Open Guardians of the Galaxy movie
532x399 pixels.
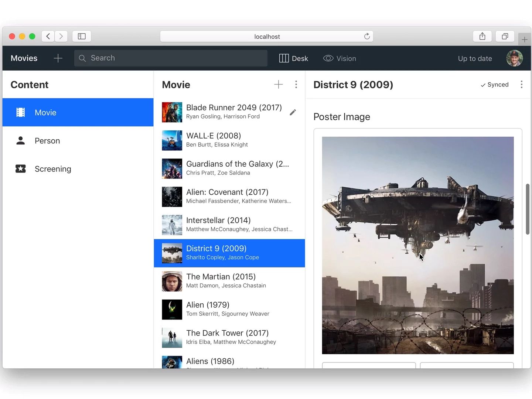[x=229, y=168]
